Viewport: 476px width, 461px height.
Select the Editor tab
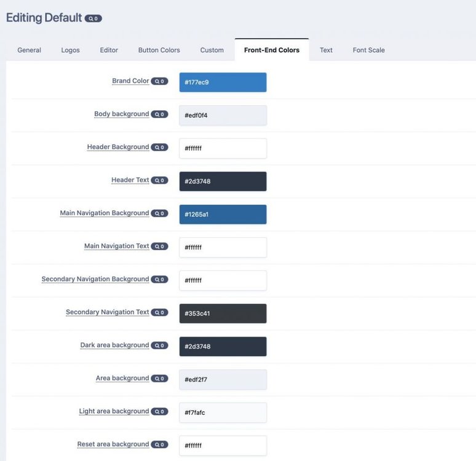[x=109, y=50]
